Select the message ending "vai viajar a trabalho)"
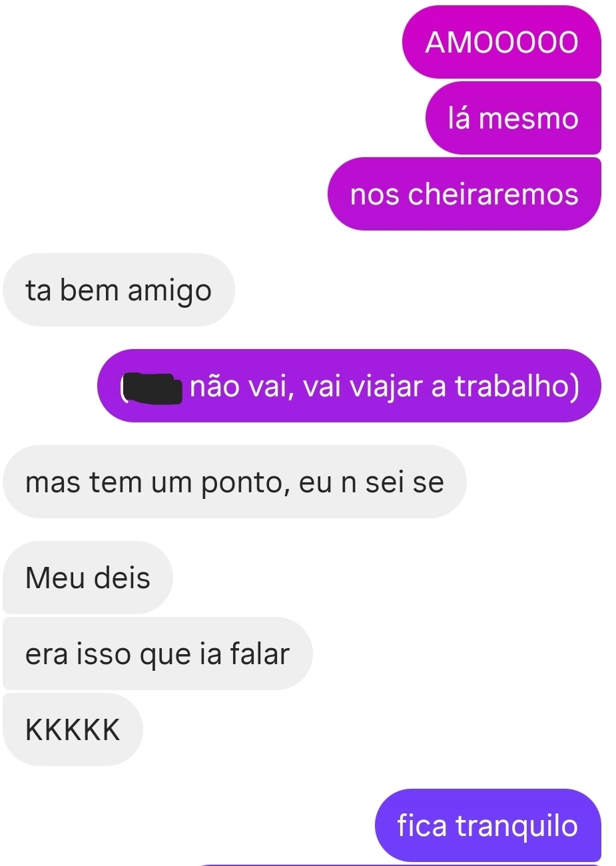616x866 pixels. point(349,386)
